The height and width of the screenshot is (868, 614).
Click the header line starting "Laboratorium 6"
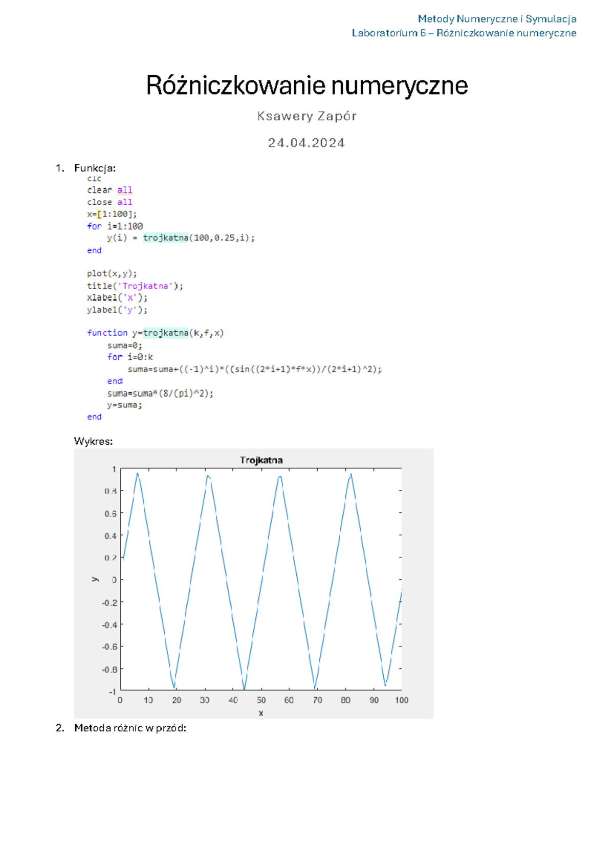click(x=464, y=33)
